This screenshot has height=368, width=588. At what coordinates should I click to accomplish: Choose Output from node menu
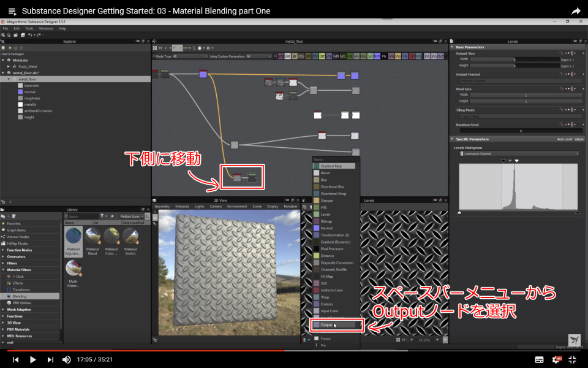coord(334,325)
